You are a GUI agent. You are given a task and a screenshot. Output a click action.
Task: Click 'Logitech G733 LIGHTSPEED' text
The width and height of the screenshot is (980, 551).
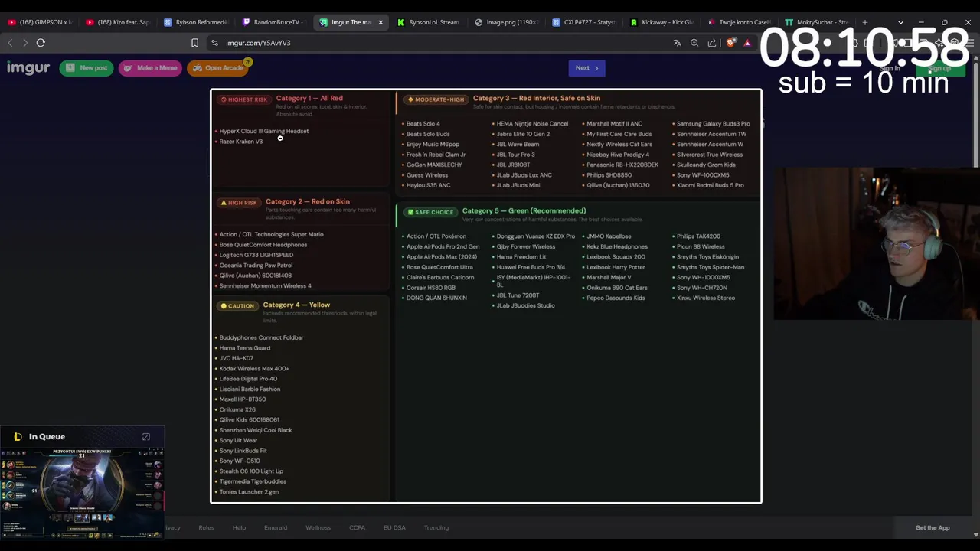(x=256, y=255)
